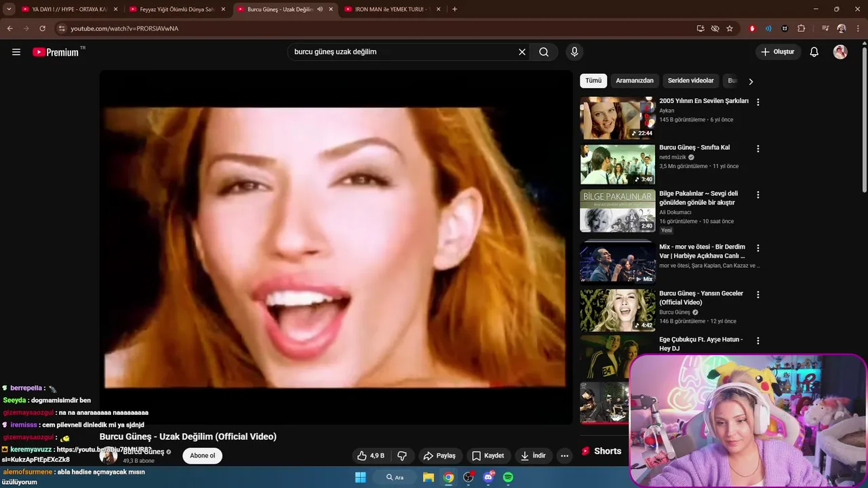868x488 pixels.
Task: Open the blue sound-wave extension
Action: click(x=768, y=28)
